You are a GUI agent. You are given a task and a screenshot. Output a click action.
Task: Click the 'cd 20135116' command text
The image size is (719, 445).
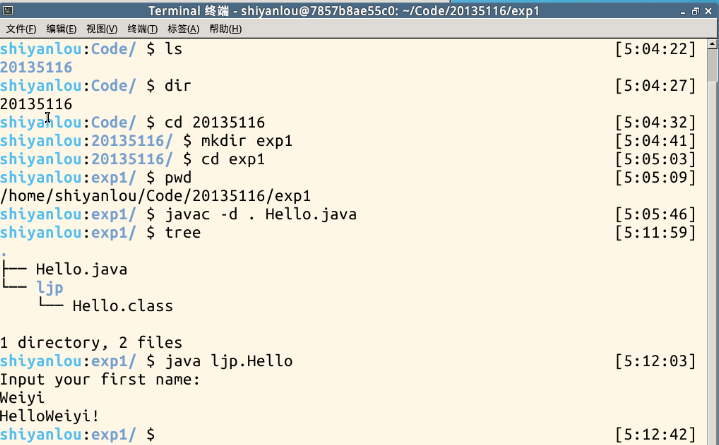point(215,122)
